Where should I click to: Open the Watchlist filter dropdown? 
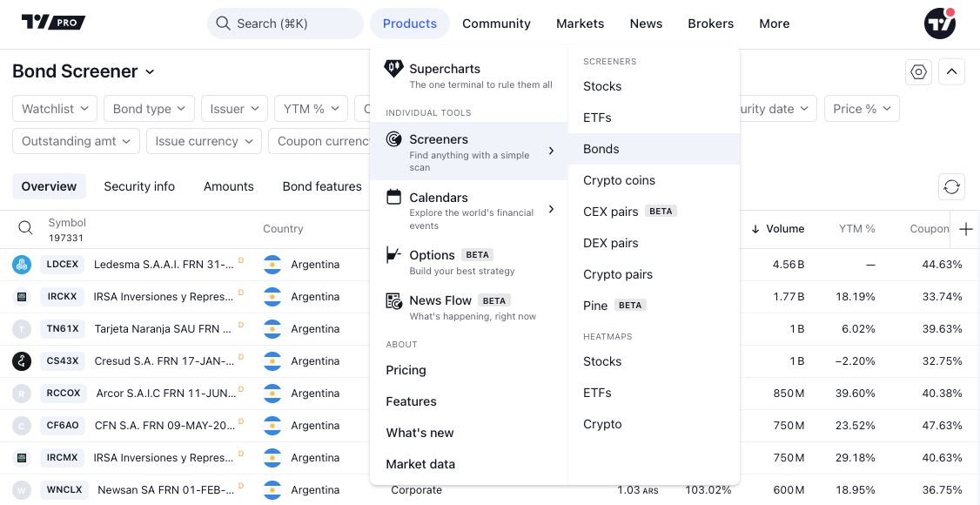click(55, 109)
